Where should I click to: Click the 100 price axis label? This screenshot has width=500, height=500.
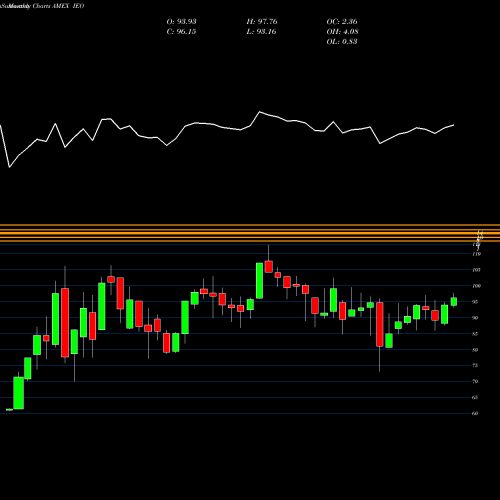coord(477,286)
